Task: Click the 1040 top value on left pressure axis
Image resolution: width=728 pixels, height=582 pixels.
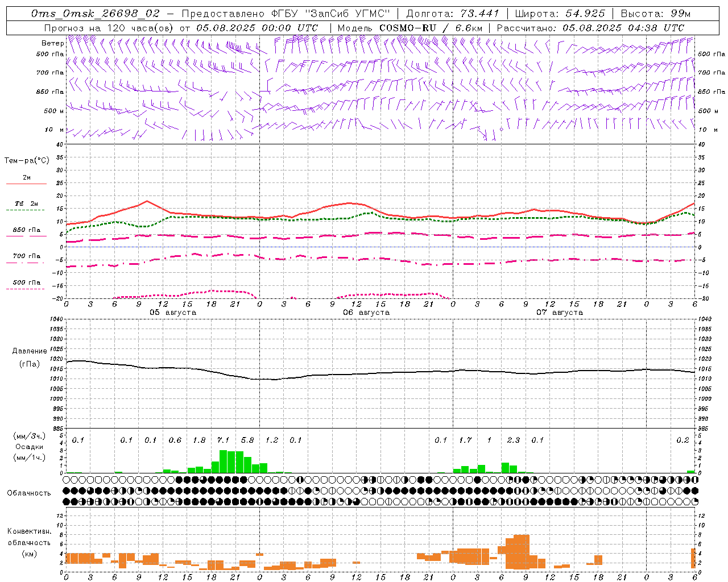Action: (55, 319)
